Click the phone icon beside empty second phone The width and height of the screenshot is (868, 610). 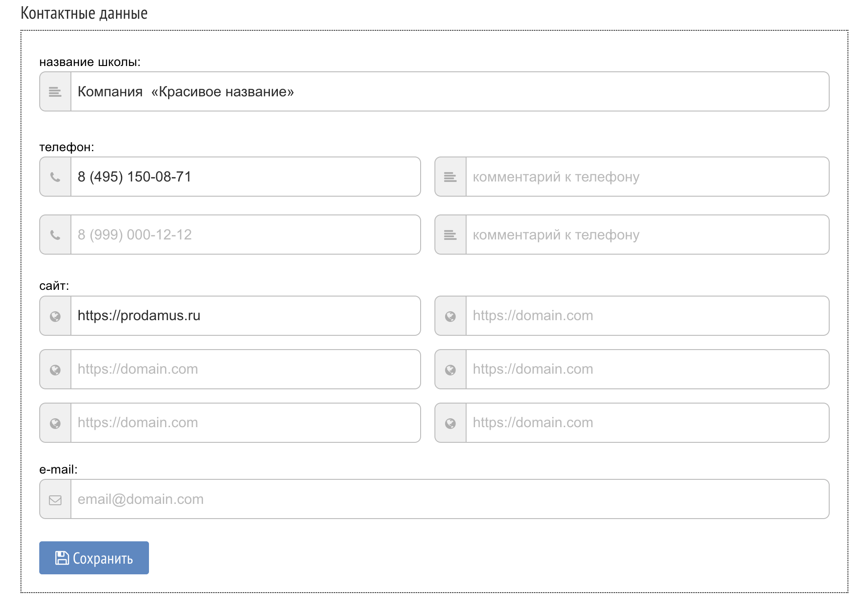tap(55, 235)
